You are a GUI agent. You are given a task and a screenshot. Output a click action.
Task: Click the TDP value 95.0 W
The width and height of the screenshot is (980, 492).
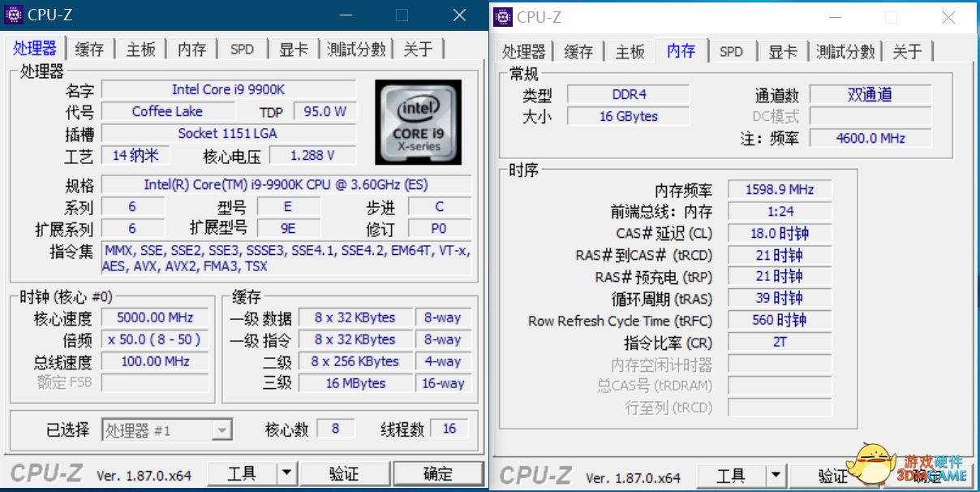point(325,111)
